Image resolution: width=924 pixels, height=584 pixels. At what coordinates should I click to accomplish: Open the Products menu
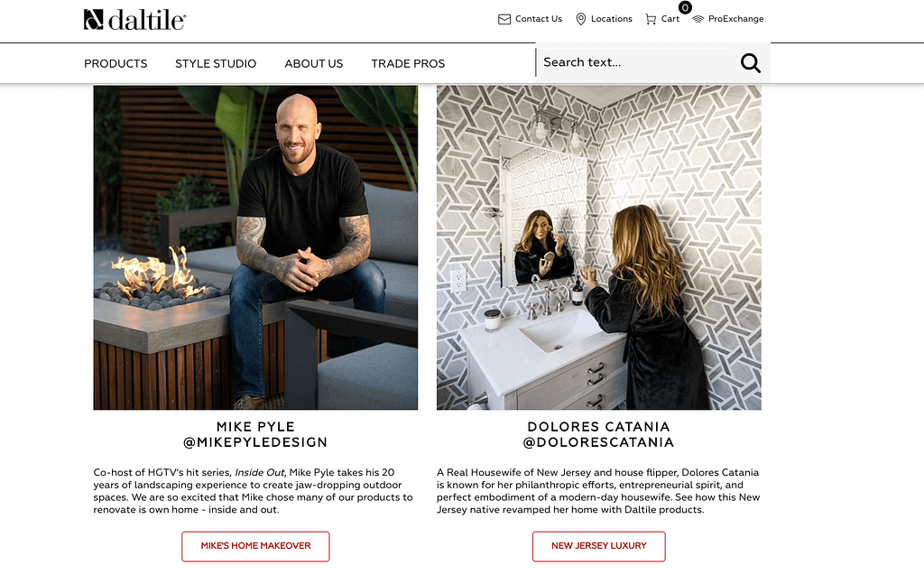click(x=115, y=64)
